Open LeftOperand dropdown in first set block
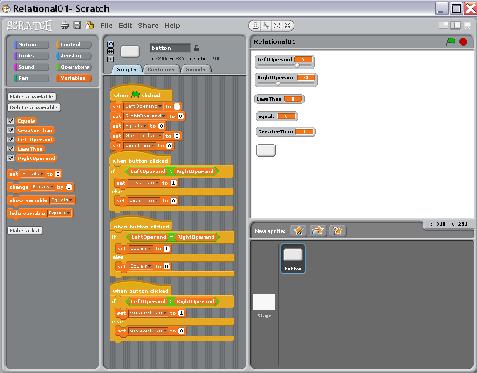Viewport: 477px width, 373px height. click(x=143, y=106)
